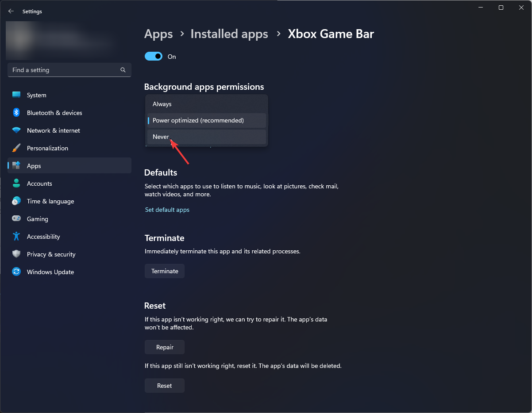Viewport: 532px width, 413px height.
Task: Open Gaming settings page
Action: 69,219
